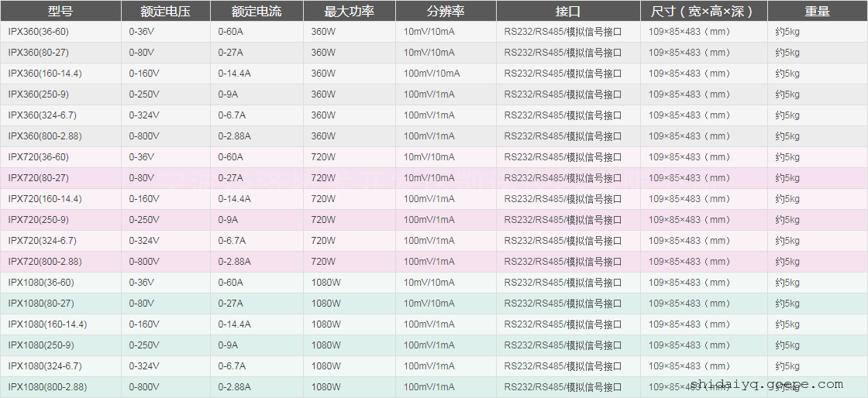This screenshot has width=868, height=398.
Task: Click model name IPX720(36-60)
Action: coord(38,157)
